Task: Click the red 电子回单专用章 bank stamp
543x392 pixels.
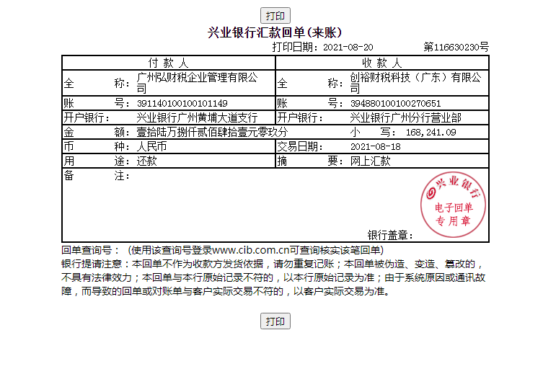Action: [x=453, y=205]
